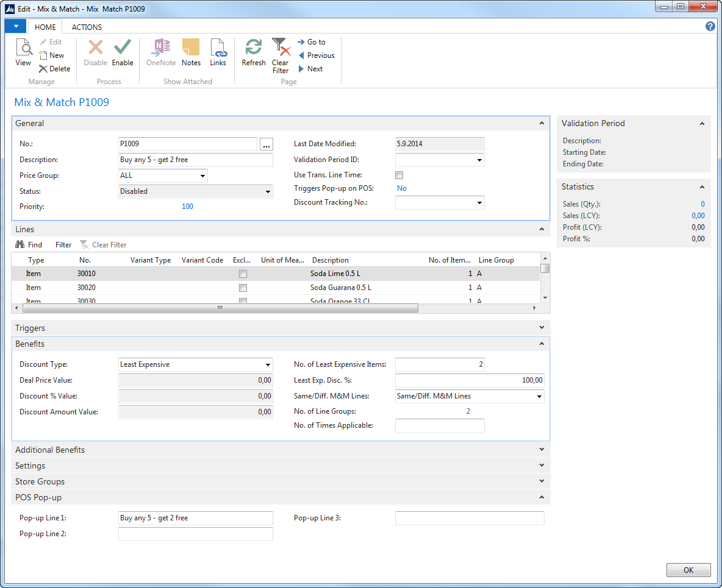Click the Lines grid horizontal scrollbar

[220, 308]
